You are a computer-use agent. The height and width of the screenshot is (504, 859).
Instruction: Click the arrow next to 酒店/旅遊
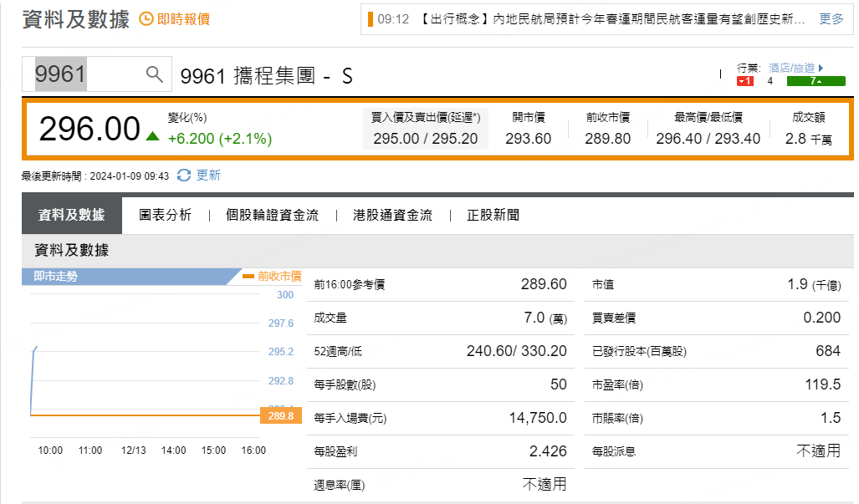coord(821,68)
